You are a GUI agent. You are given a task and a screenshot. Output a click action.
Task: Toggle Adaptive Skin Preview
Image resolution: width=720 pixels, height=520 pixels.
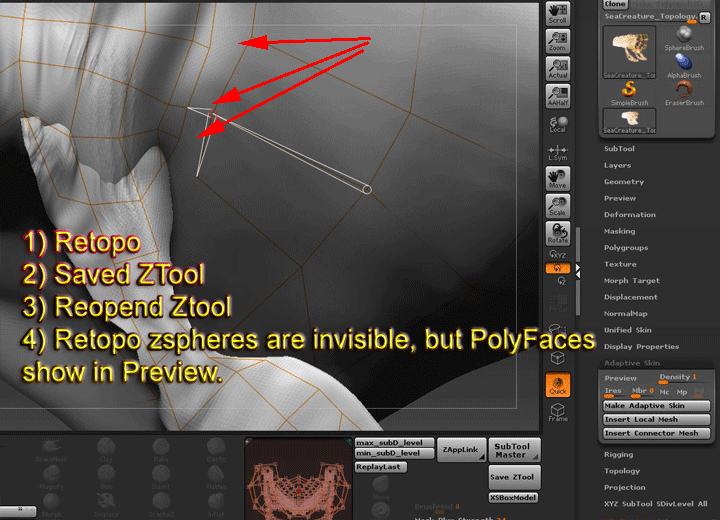click(620, 379)
